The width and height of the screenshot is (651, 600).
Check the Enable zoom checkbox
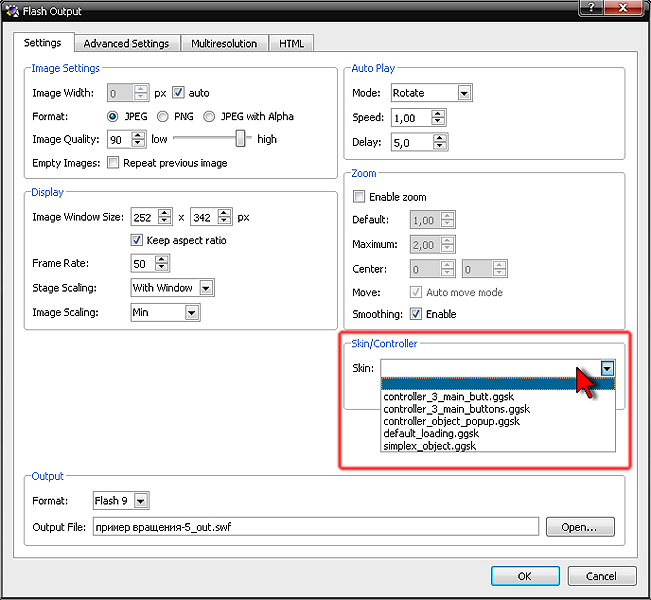(x=359, y=196)
